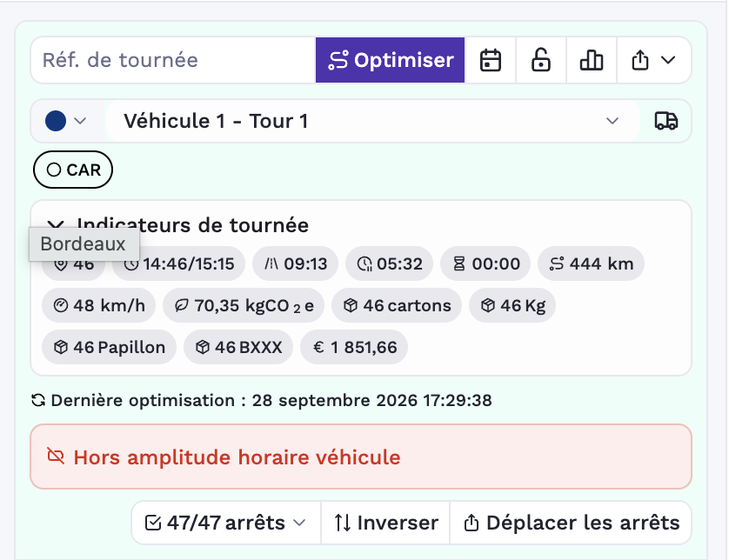Click the refresh icon beside Dernière optimisation
729x560 pixels.
tap(38, 400)
